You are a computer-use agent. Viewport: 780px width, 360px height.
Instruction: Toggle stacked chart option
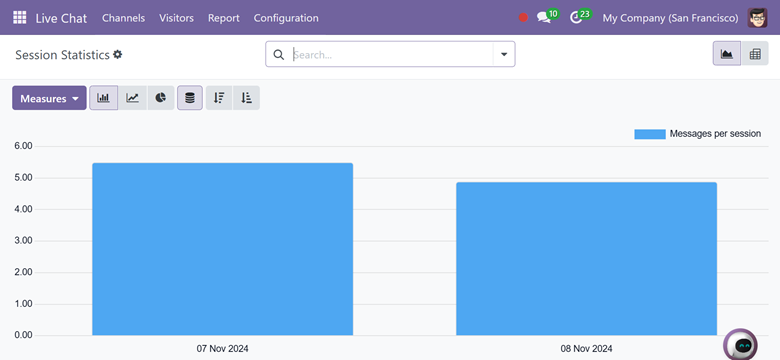tap(190, 98)
